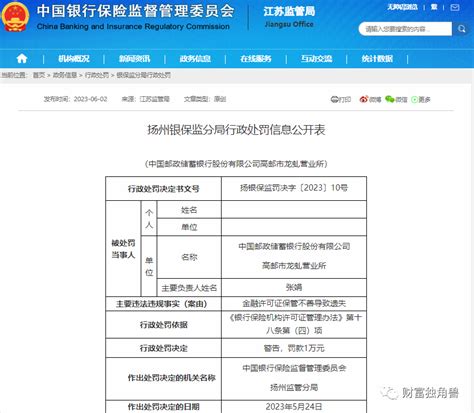Click the 银保监分局行政处罚 breadcrumb link

coord(144,75)
